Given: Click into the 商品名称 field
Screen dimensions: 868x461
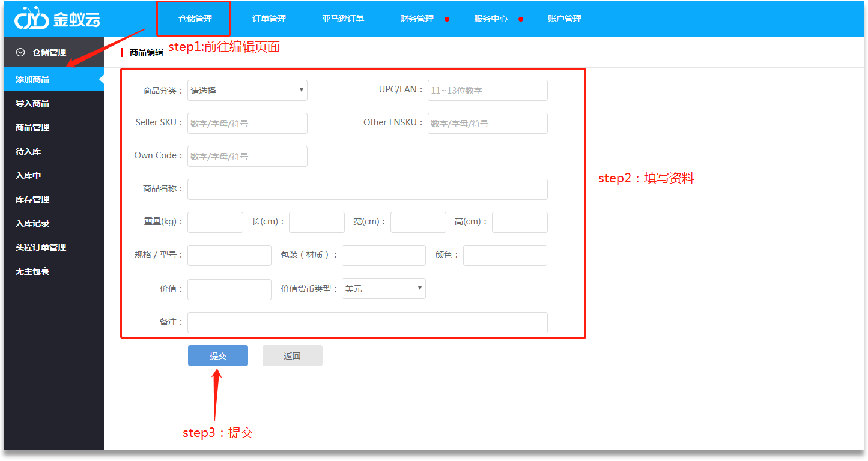Looking at the screenshot, I should (x=367, y=190).
